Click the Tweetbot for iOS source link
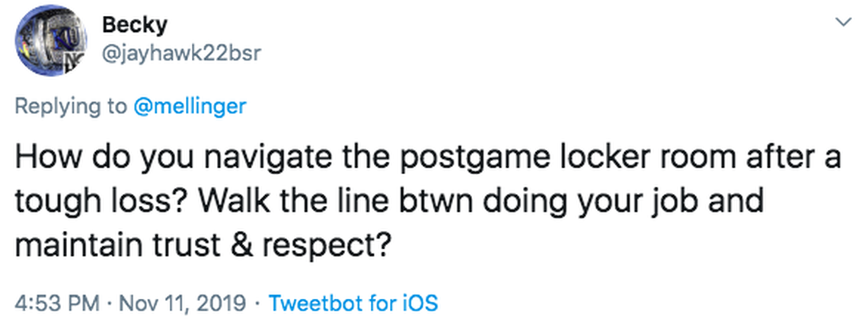 pyautogui.click(x=354, y=303)
